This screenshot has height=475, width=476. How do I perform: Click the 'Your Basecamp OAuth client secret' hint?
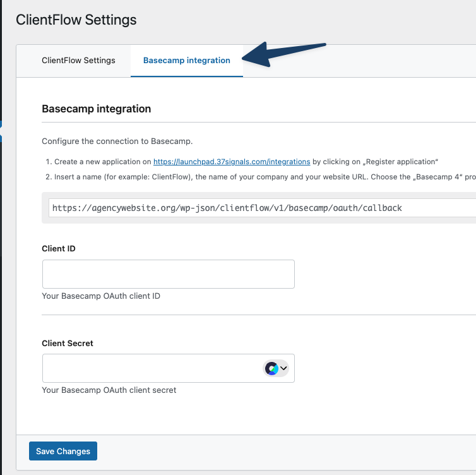point(109,390)
